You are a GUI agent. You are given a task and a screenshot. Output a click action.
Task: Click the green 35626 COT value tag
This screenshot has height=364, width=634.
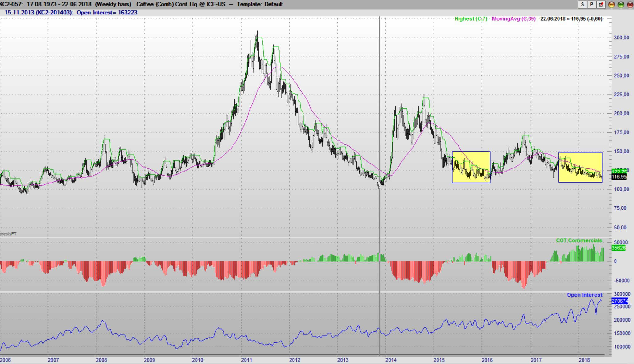(x=618, y=248)
